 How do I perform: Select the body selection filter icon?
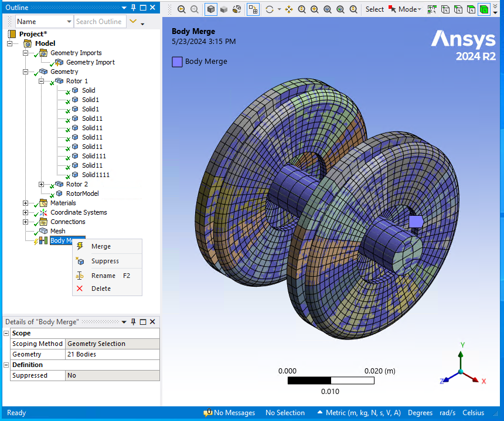tap(484, 9)
